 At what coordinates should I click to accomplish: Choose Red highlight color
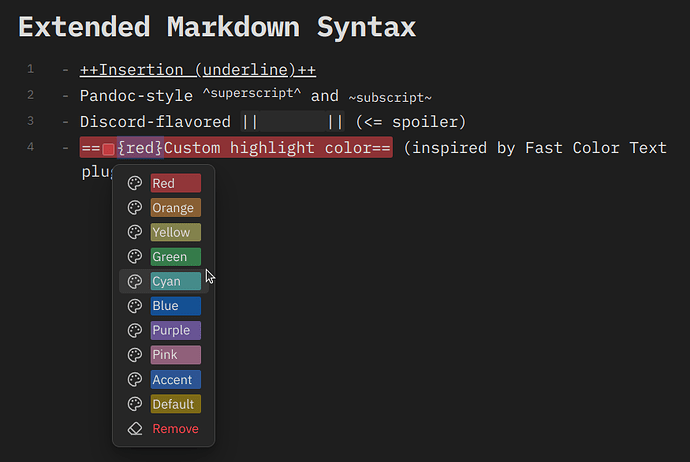[x=176, y=183]
